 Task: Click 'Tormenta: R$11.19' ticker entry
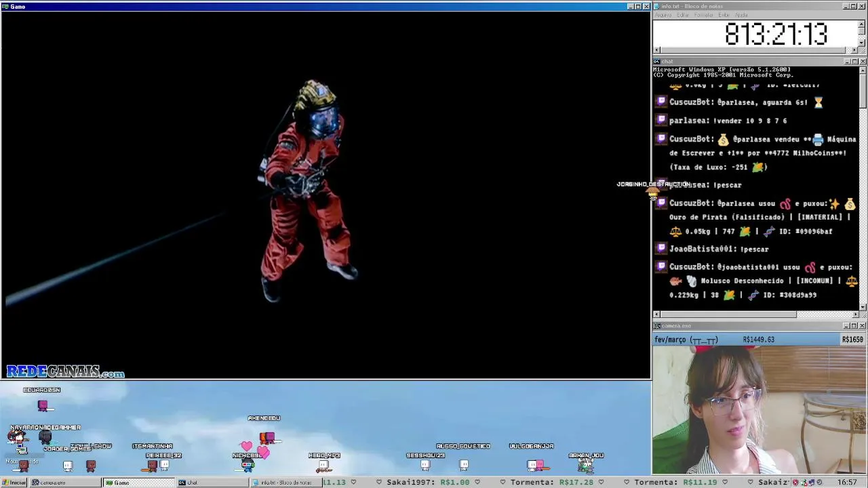click(675, 483)
